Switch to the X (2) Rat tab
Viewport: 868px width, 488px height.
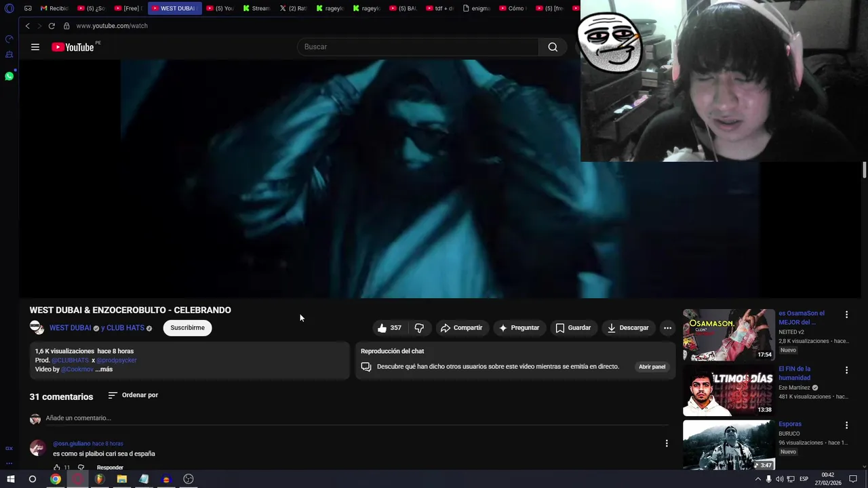[293, 8]
